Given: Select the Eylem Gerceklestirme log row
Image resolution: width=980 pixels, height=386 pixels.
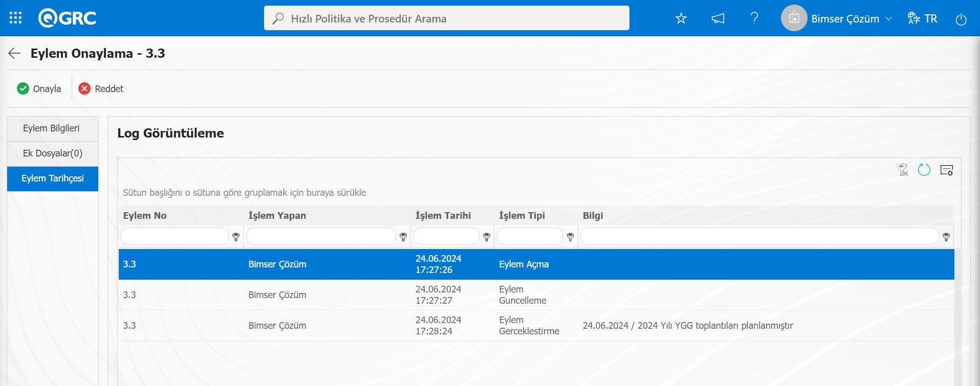Looking at the screenshot, I should pos(536,326).
